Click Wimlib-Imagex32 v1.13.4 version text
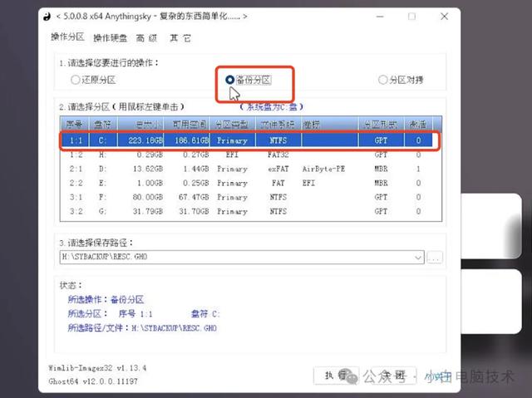532x398 pixels. [x=97, y=368]
